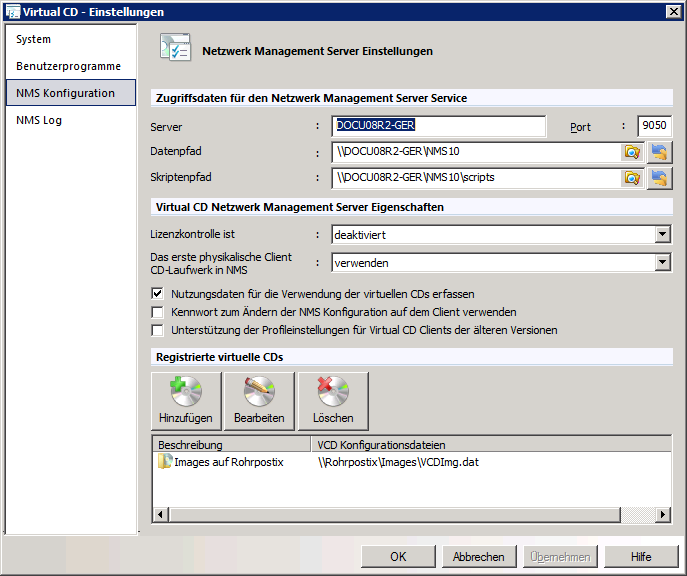Open Hilfe
This screenshot has height=576, width=687.
coord(641,556)
